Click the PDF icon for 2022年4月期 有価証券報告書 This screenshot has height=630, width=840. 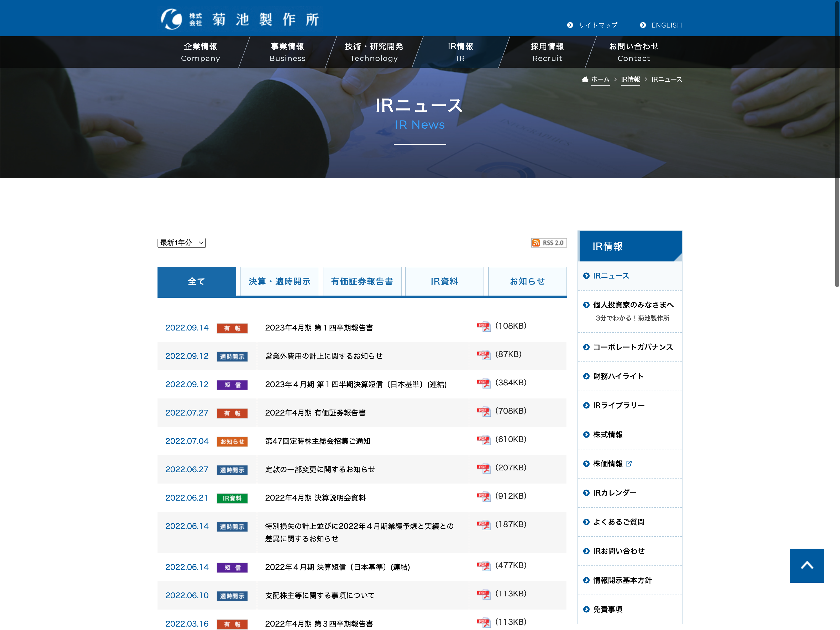(x=484, y=411)
